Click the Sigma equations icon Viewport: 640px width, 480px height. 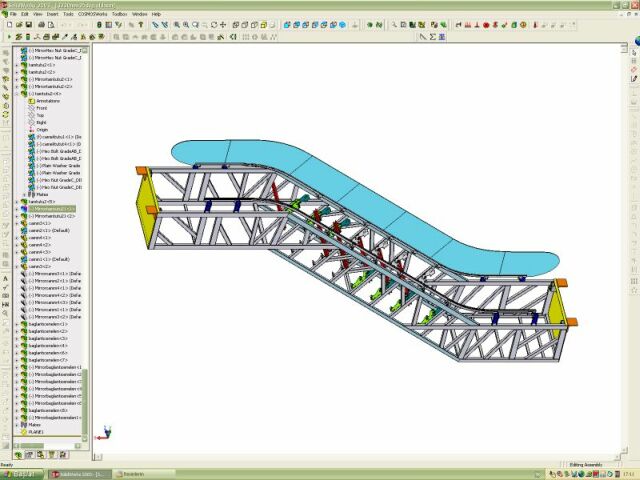[433, 37]
